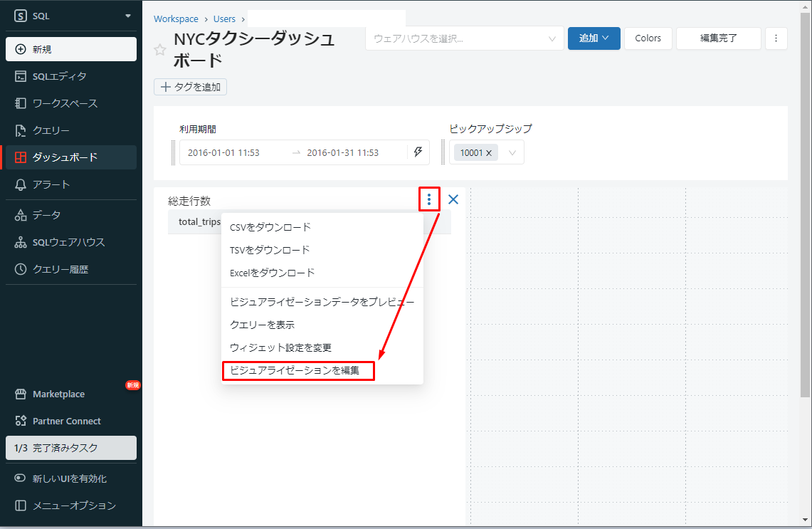Remove the 総走行数 widget with X icon
Image resolution: width=812 pixels, height=529 pixels.
(453, 199)
